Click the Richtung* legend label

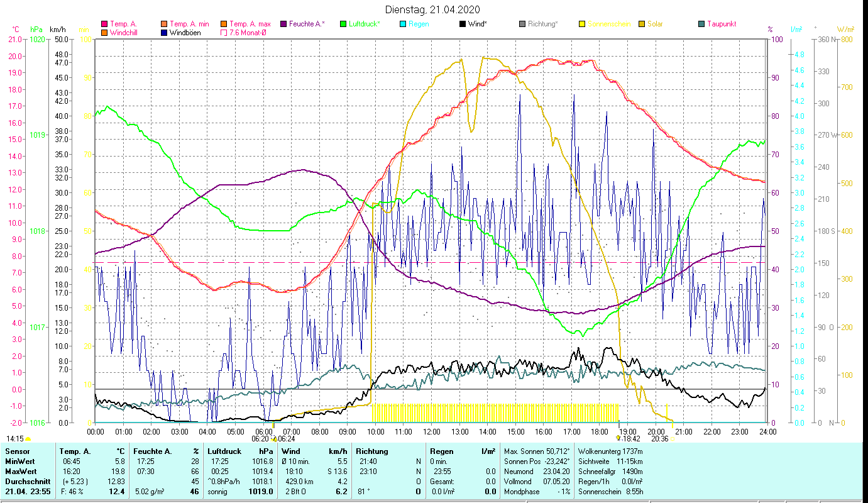pyautogui.click(x=542, y=25)
